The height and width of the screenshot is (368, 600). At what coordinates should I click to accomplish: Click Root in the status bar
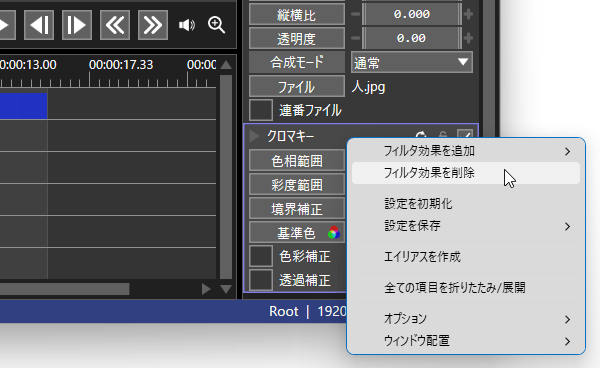tap(284, 311)
